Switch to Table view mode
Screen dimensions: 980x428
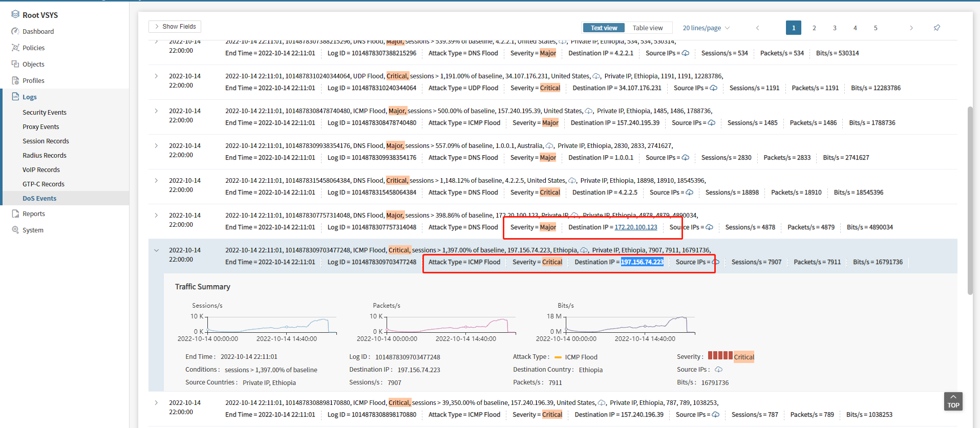click(x=647, y=28)
